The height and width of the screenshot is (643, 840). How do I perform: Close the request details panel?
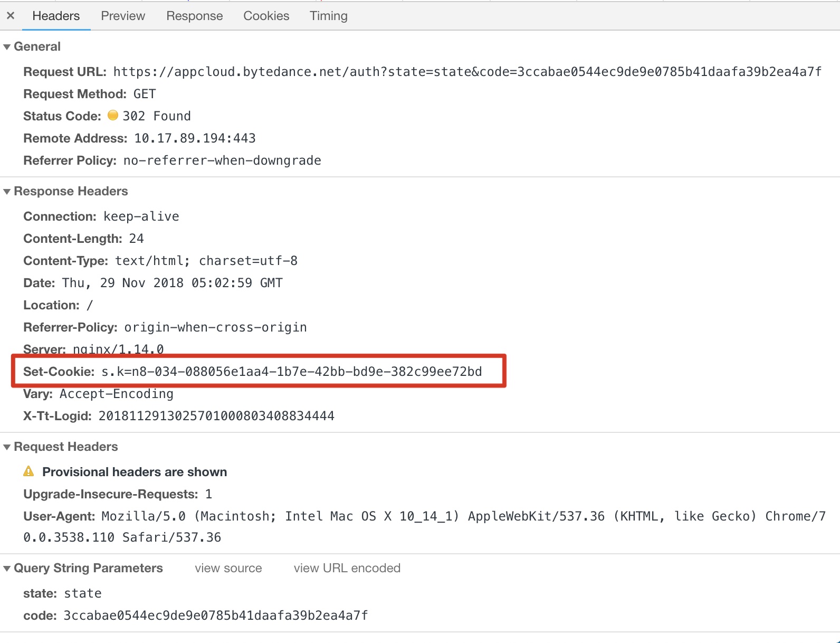click(x=11, y=16)
